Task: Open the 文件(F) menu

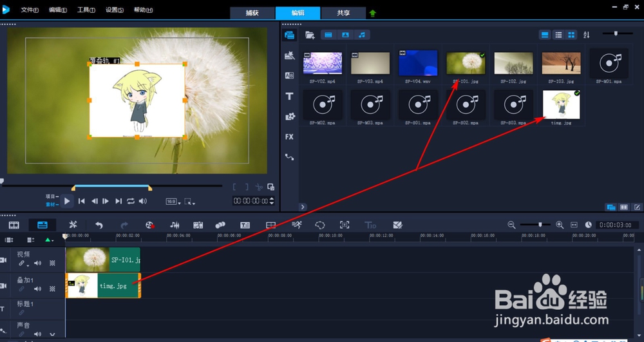Action: [30, 10]
